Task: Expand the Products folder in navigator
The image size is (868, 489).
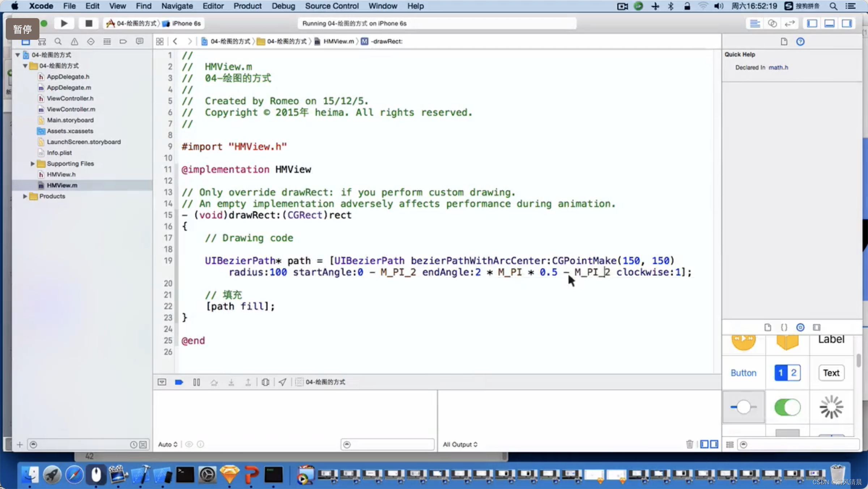Action: (x=24, y=196)
